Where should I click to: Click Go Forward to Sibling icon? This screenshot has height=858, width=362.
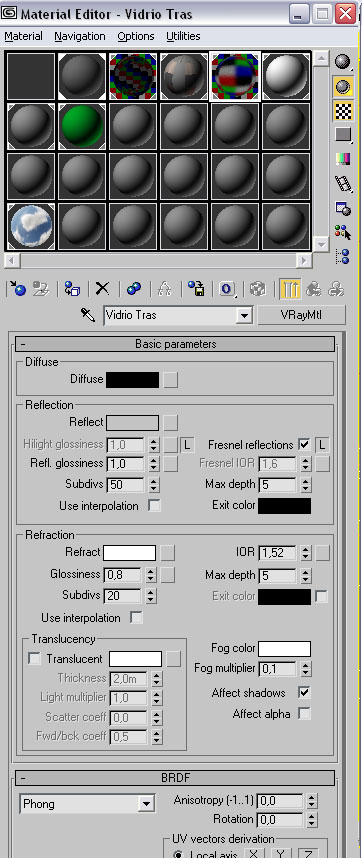(x=336, y=288)
